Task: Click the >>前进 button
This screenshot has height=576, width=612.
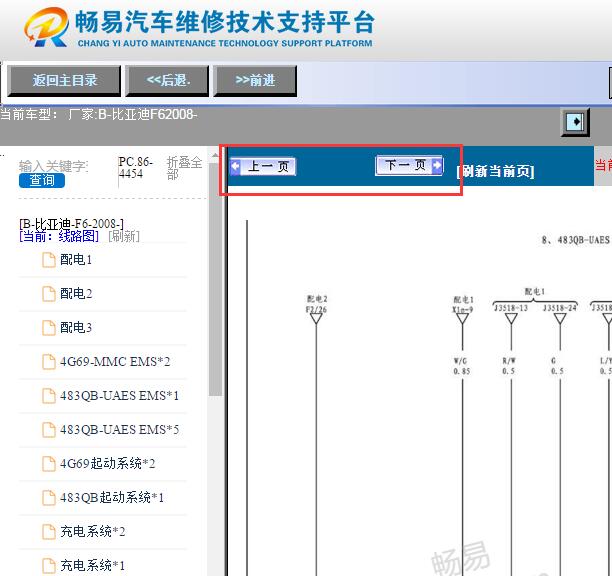Action: coord(255,81)
